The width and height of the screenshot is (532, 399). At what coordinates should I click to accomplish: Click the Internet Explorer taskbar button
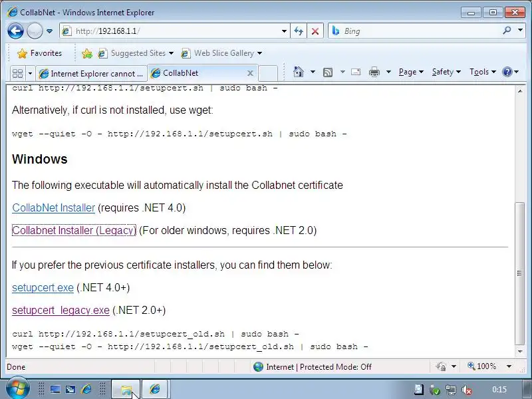155,390
